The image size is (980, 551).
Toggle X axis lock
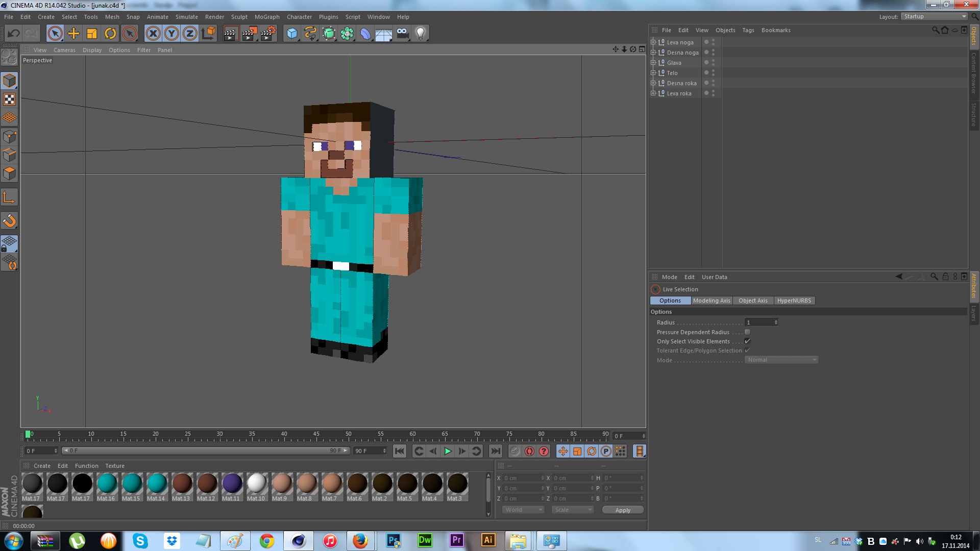153,34
